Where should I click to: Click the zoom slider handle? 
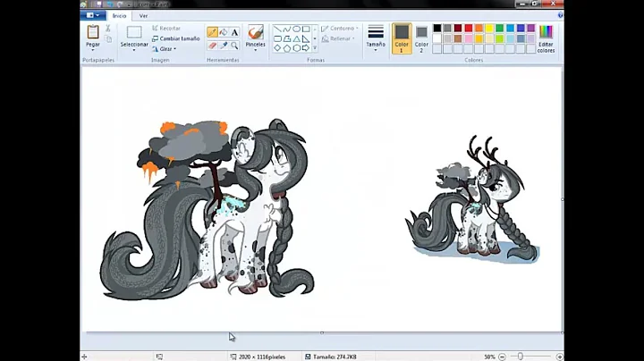click(x=521, y=357)
